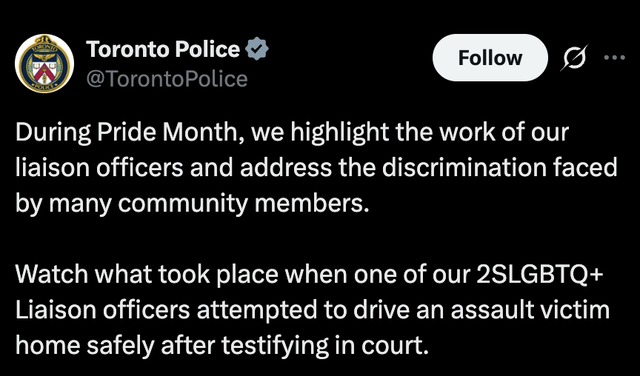The height and width of the screenshot is (376, 640).
Task: Follow the Toronto Police account
Action: pyautogui.click(x=490, y=58)
